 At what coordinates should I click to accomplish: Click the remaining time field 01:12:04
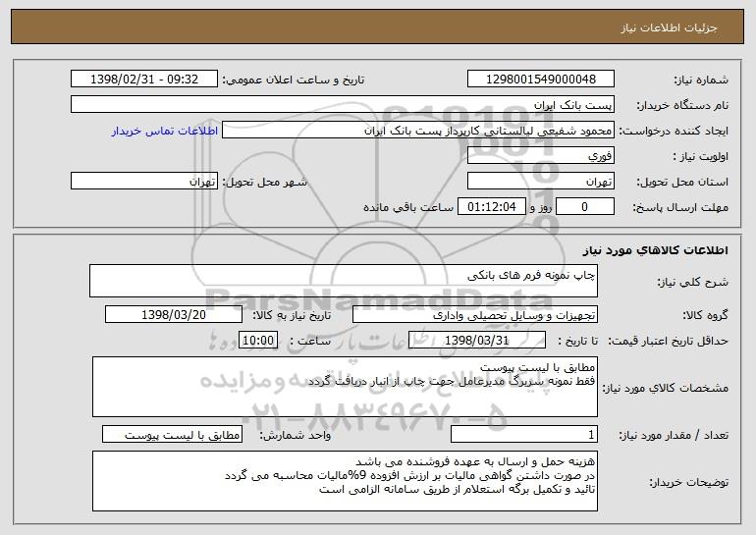click(491, 207)
